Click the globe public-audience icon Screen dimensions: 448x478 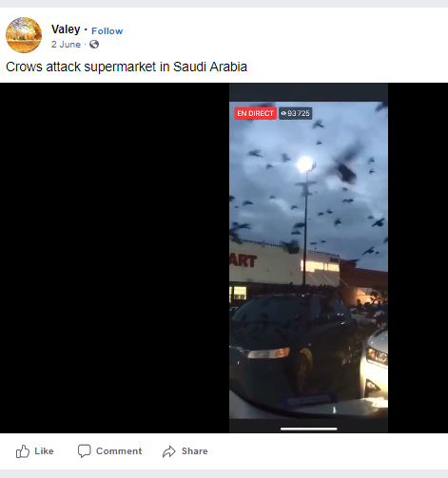click(94, 45)
